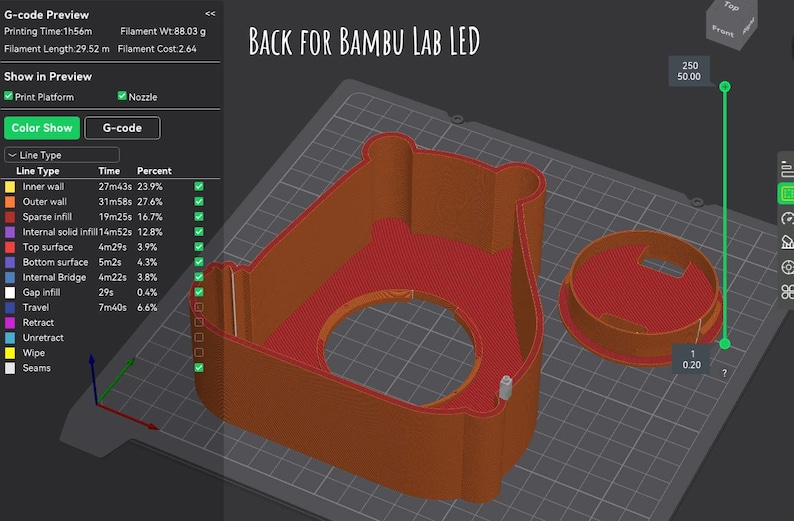This screenshot has height=521, width=794.
Task: Click the Sparse infill dark red swatch
Action: tap(10, 217)
